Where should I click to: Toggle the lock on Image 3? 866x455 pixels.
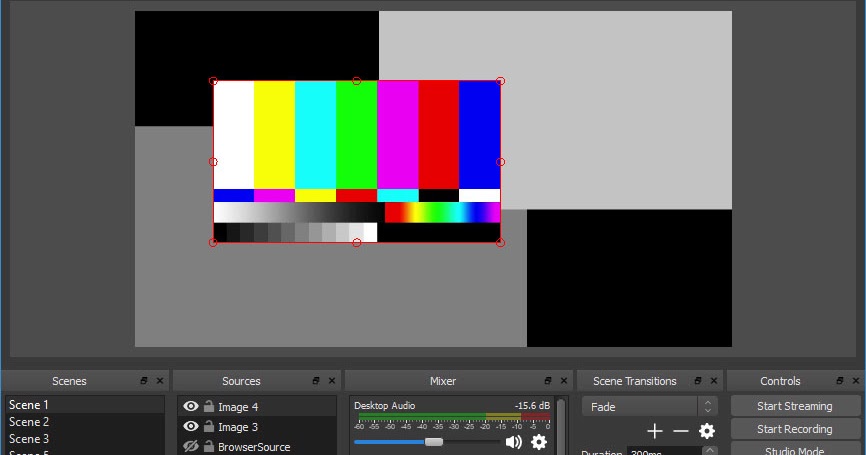click(209, 426)
